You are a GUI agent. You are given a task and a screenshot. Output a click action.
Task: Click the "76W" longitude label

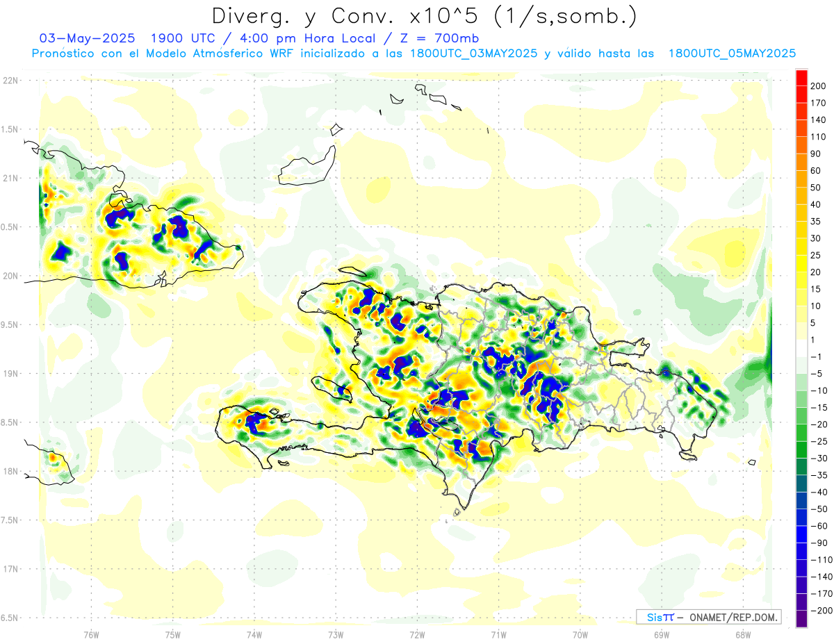coord(91,634)
